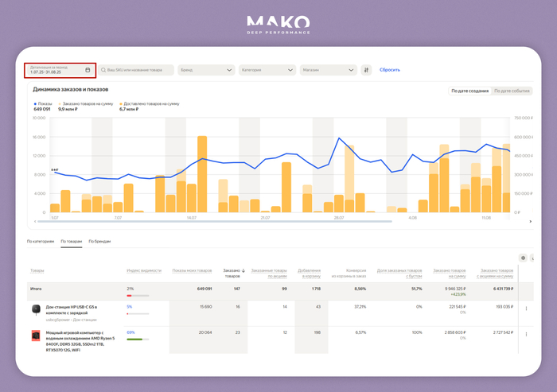This screenshot has width=557, height=392.
Task: Select the По дате события button
Action: (x=512, y=91)
